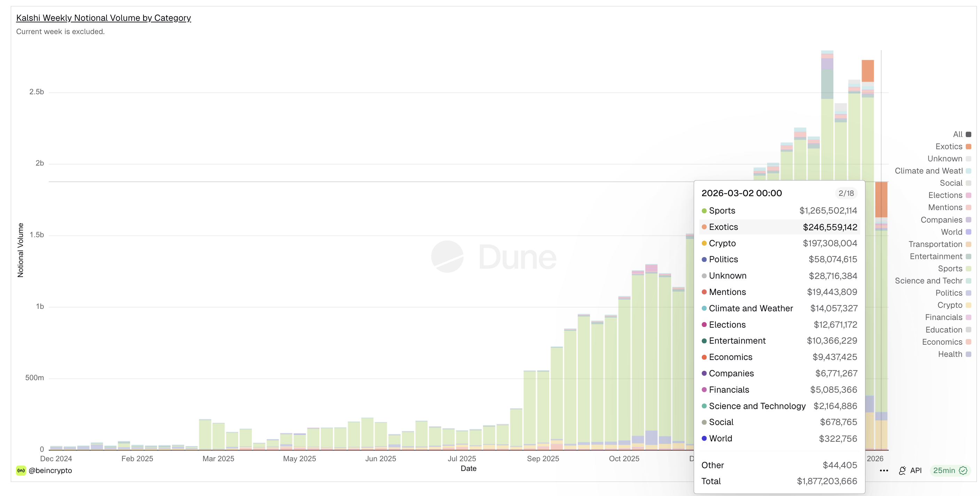Image resolution: width=980 pixels, height=496 pixels.
Task: Click the Elections legend swatch
Action: [969, 195]
